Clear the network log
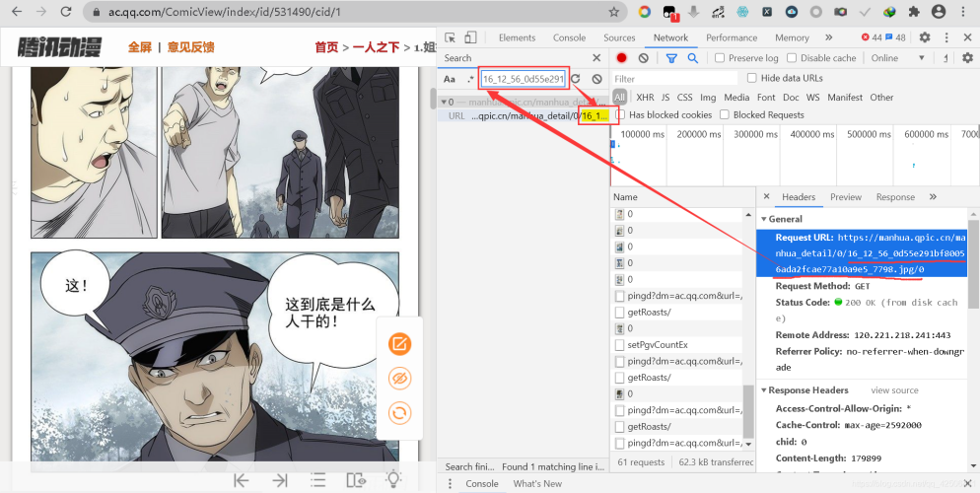 click(643, 58)
